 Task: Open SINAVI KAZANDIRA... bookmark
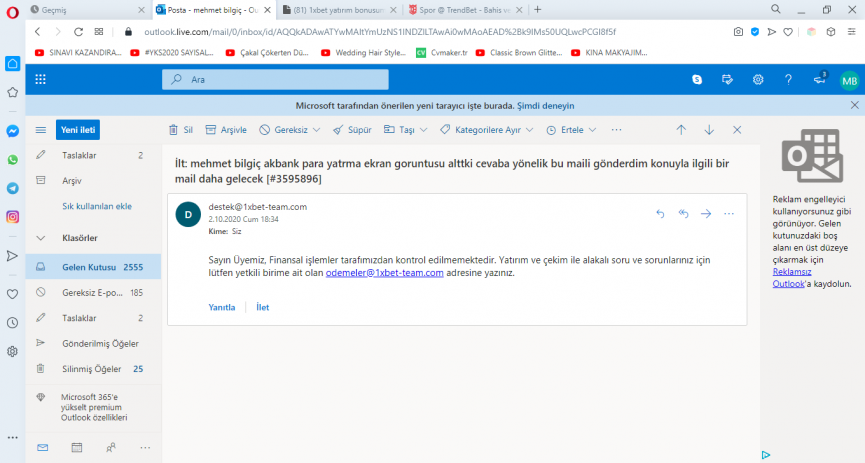(x=78, y=53)
